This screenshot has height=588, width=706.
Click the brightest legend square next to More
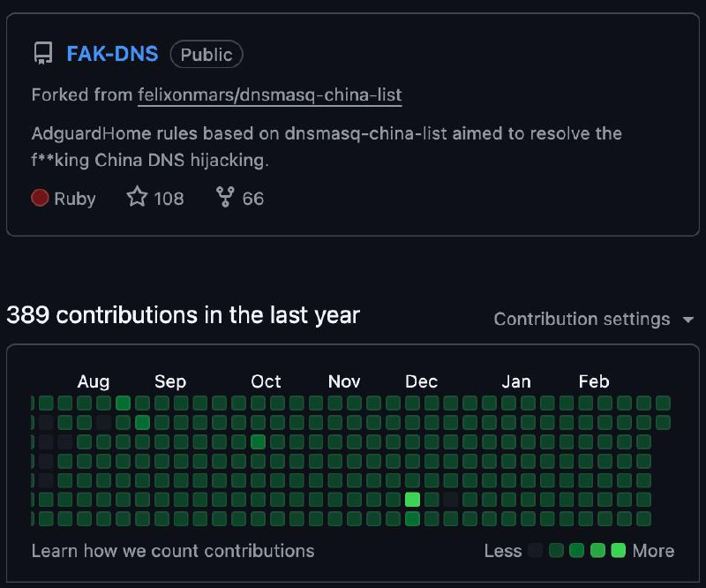(x=618, y=551)
